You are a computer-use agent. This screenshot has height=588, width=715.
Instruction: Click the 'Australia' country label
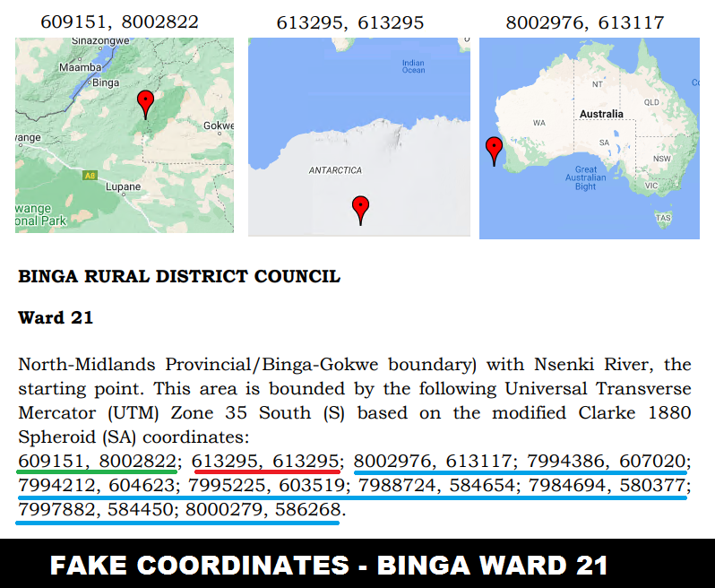click(x=601, y=114)
